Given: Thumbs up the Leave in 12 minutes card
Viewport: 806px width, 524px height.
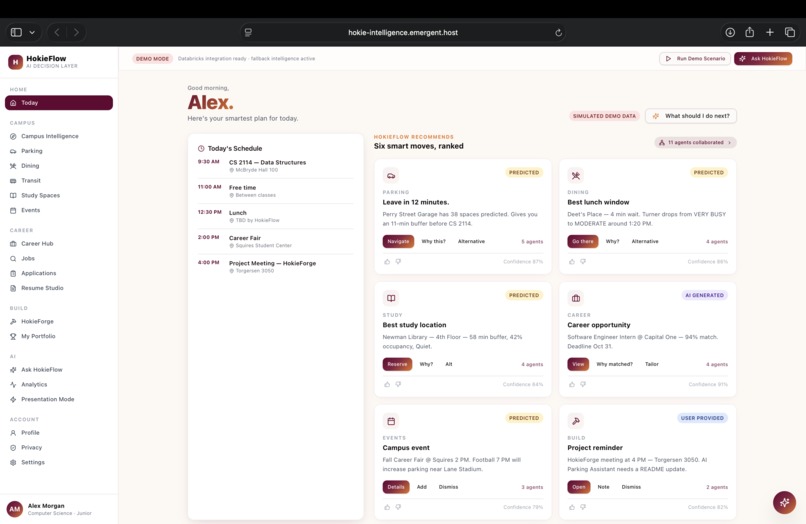Looking at the screenshot, I should point(387,262).
